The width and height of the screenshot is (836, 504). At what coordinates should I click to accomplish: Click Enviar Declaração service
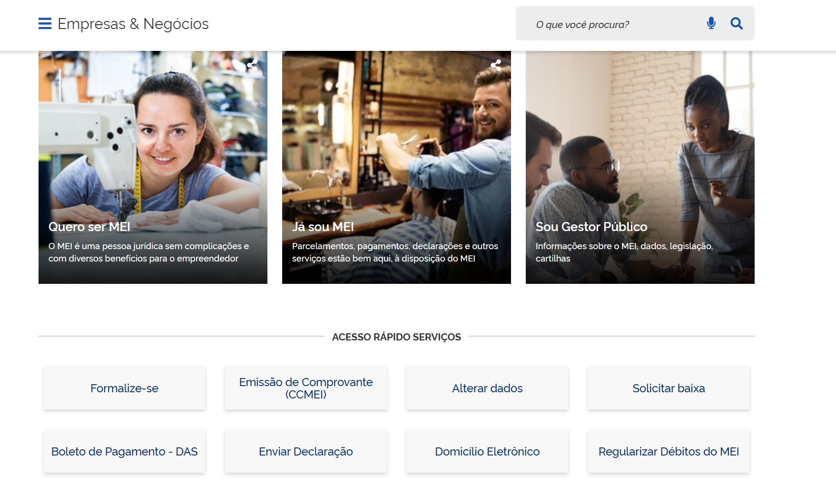coord(305,451)
